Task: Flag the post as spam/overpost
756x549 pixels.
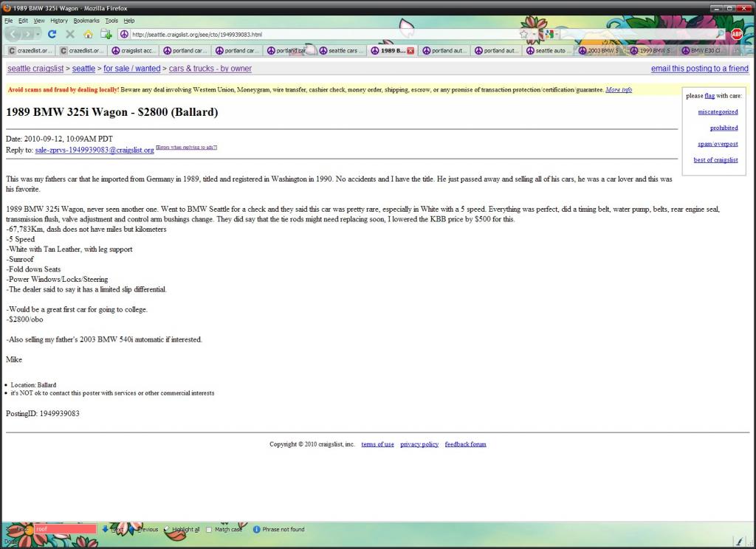Action: pyautogui.click(x=717, y=144)
